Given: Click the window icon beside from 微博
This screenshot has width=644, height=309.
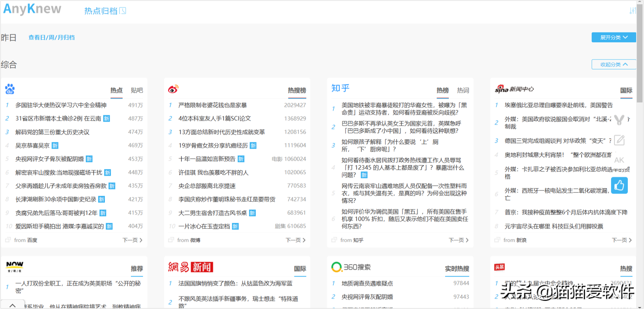Looking at the screenshot, I should [171, 240].
